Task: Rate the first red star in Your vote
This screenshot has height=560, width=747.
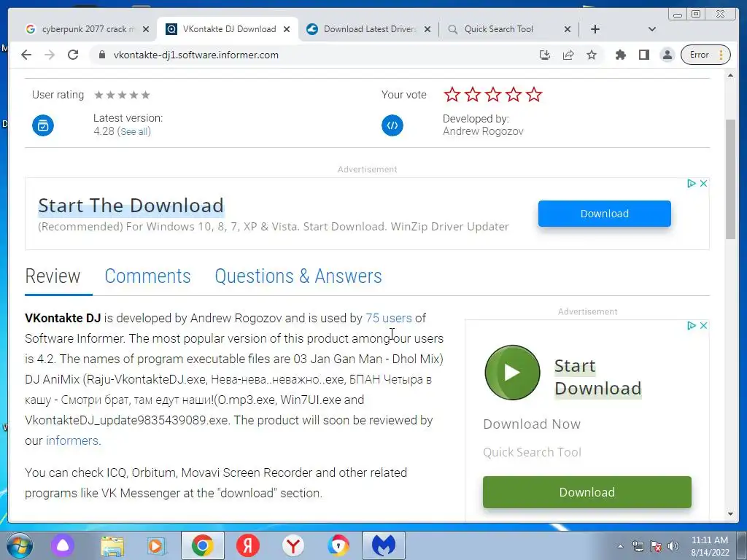Action: 452,94
